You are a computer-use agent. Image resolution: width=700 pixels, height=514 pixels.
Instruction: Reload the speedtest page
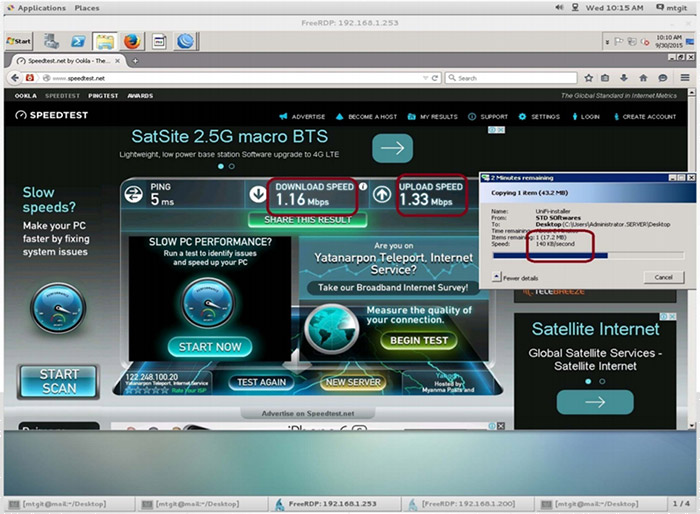(435, 78)
